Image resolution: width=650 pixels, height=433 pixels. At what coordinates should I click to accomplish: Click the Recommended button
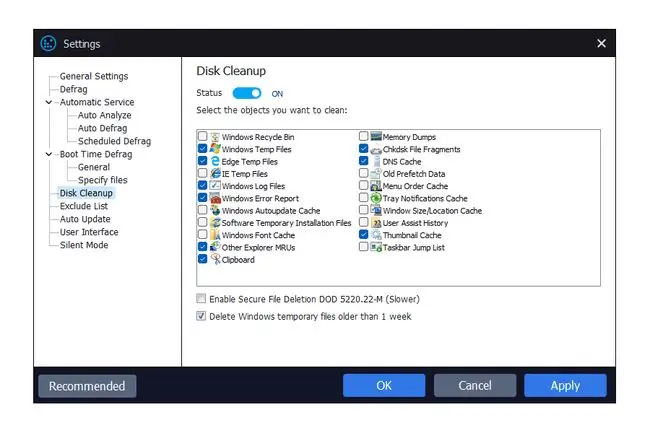87,386
